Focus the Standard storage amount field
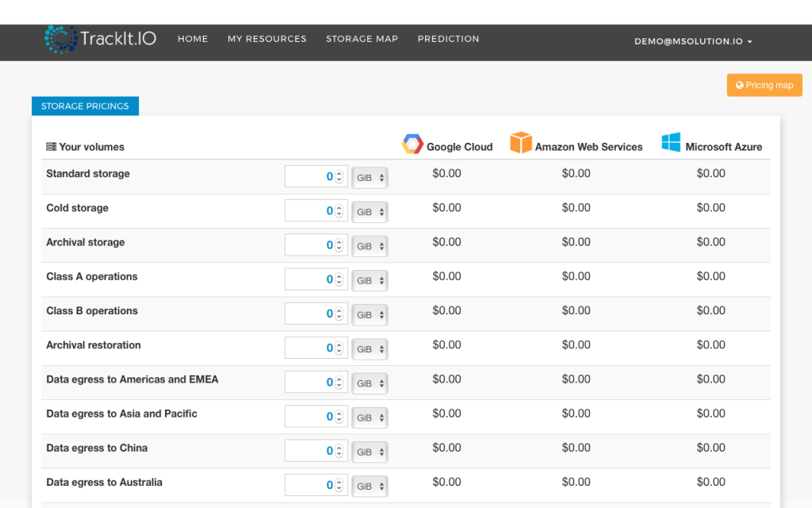Image resolution: width=812 pixels, height=508 pixels. pyautogui.click(x=316, y=176)
